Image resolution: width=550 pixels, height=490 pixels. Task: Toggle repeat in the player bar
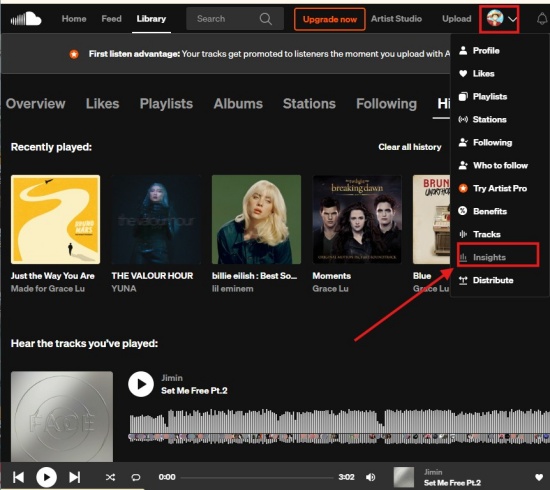[136, 477]
